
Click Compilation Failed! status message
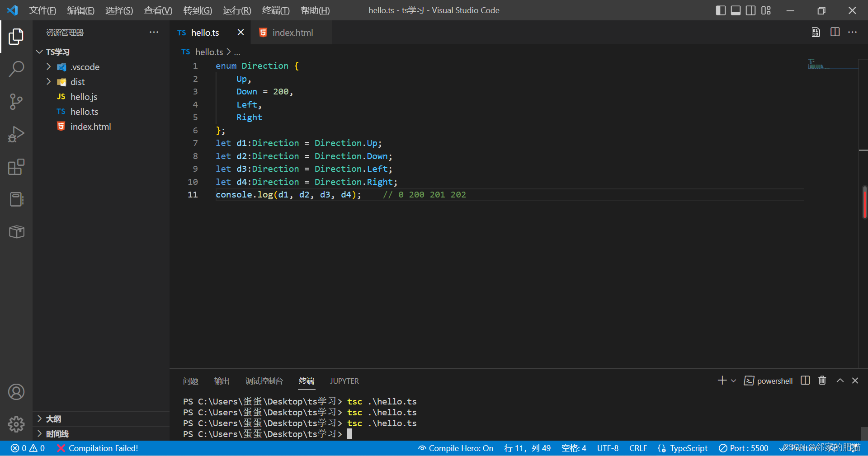[x=98, y=448]
